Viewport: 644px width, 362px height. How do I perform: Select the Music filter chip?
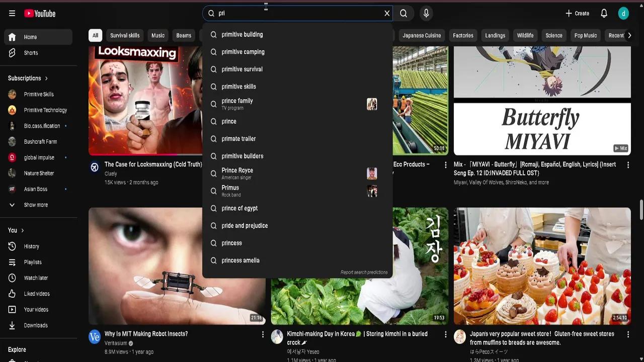158,35
